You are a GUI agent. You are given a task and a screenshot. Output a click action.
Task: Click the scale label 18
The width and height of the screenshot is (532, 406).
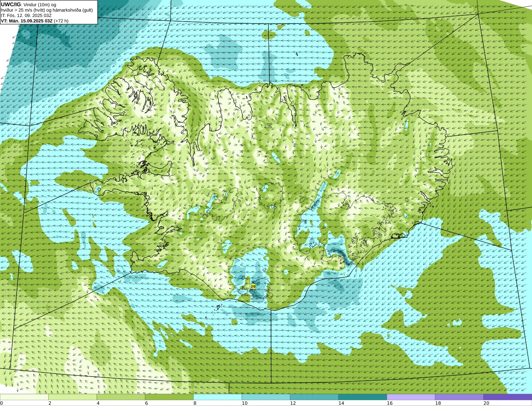438,403
